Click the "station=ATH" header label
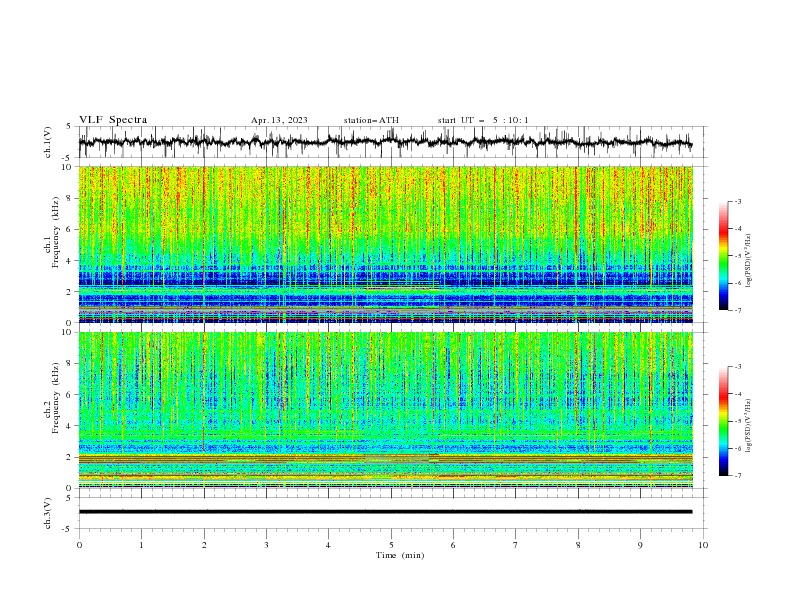The image size is (792, 612). (371, 120)
